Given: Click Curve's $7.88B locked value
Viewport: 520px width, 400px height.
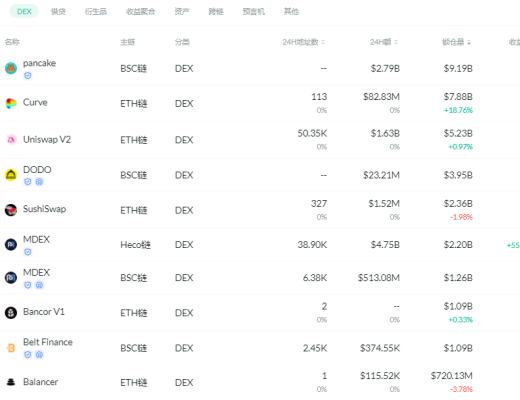Looking at the screenshot, I should point(458,97).
